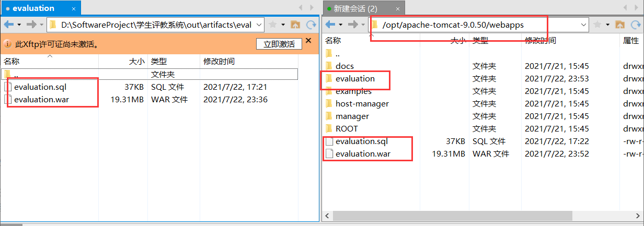The image size is (644, 226).
Task: Refresh the local file list
Action: click(311, 25)
